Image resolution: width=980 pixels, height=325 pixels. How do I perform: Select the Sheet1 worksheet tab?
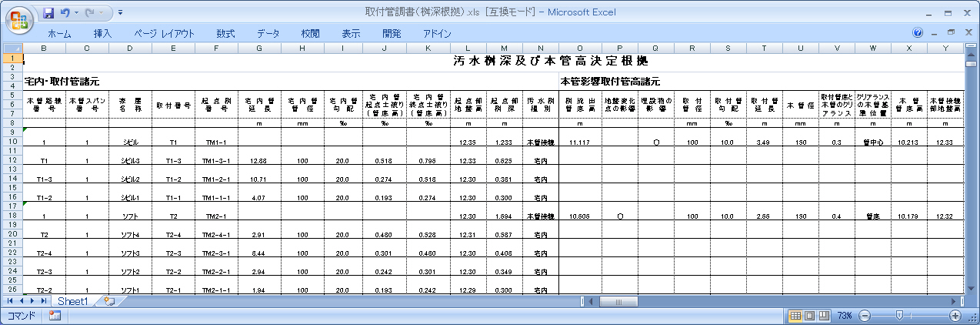click(x=73, y=301)
